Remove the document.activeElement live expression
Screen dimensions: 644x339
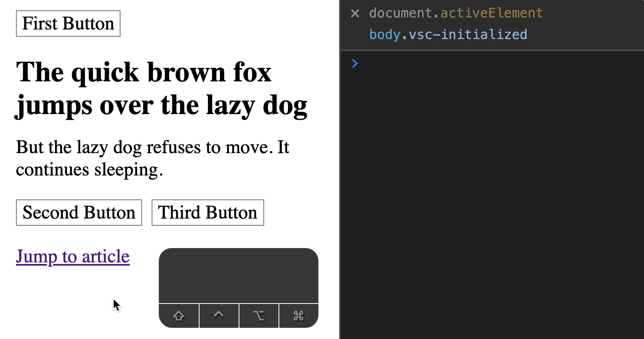(x=355, y=14)
